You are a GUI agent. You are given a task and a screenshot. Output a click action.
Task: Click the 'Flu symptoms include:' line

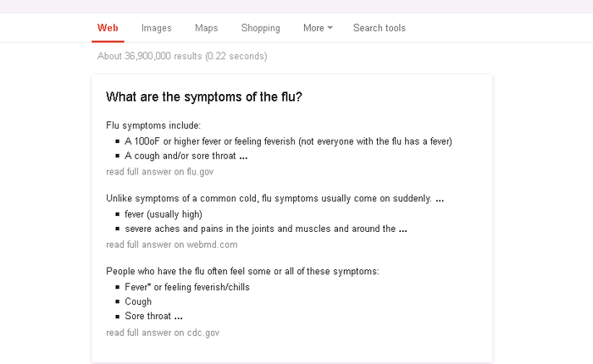[x=153, y=125]
